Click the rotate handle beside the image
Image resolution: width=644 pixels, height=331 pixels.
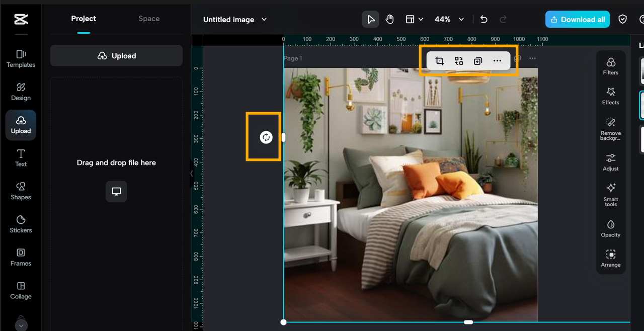(x=266, y=137)
